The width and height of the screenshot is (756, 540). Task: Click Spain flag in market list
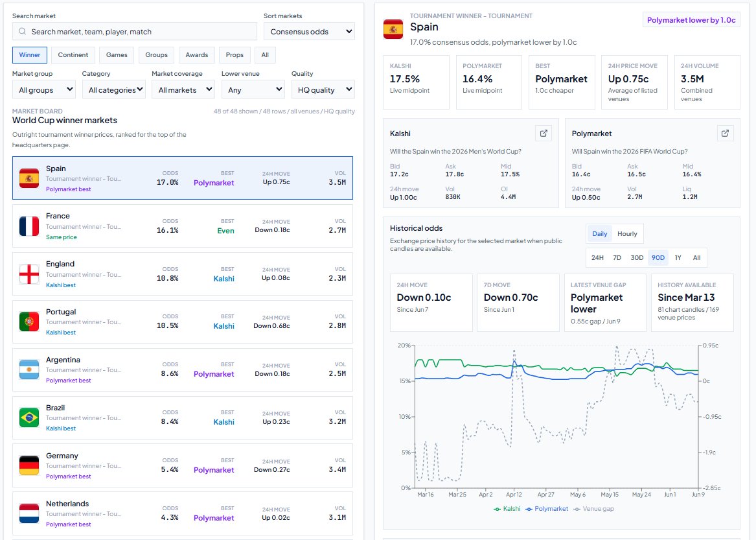coord(29,178)
